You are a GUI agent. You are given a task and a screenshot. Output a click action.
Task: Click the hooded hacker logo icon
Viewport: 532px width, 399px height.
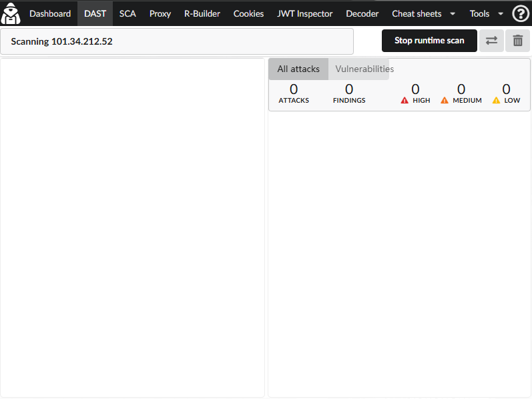point(11,13)
